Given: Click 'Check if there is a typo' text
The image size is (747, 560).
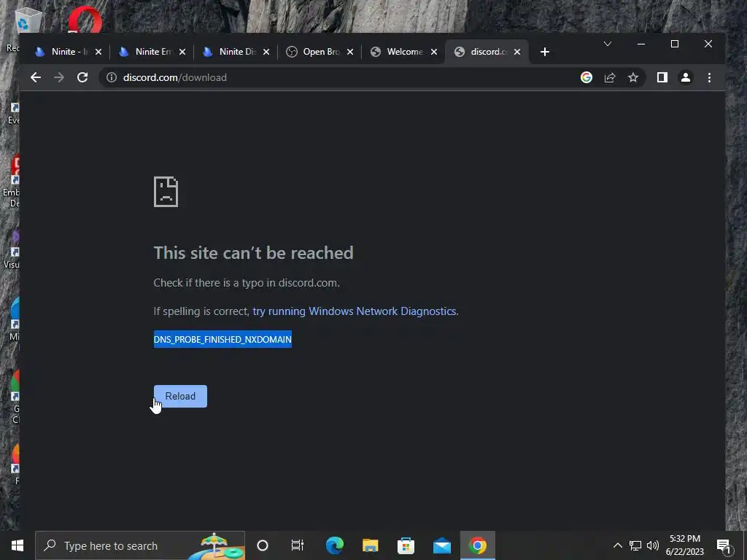Looking at the screenshot, I should (x=247, y=283).
